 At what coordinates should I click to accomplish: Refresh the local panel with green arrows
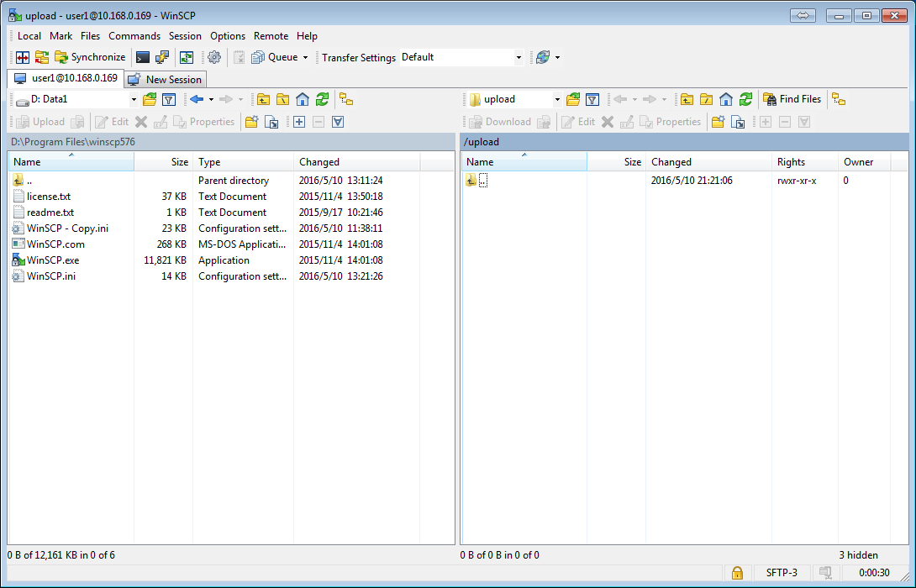click(323, 99)
